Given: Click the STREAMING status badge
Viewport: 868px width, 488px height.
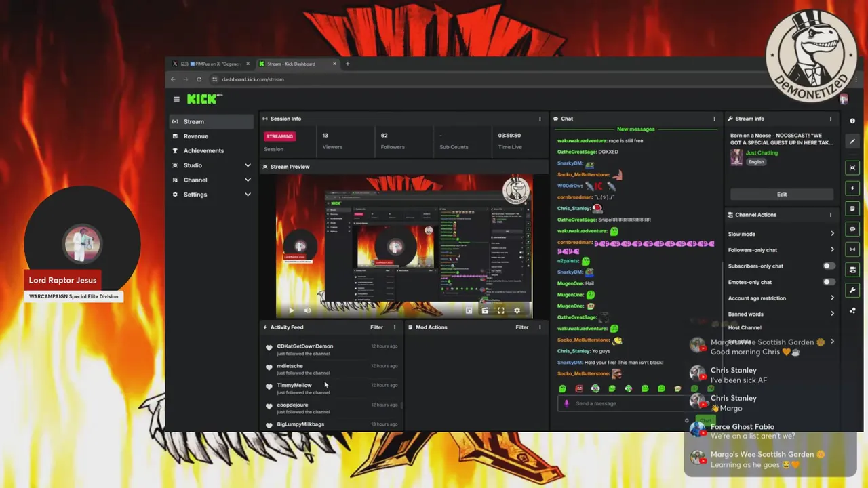Looking at the screenshot, I should (x=279, y=136).
